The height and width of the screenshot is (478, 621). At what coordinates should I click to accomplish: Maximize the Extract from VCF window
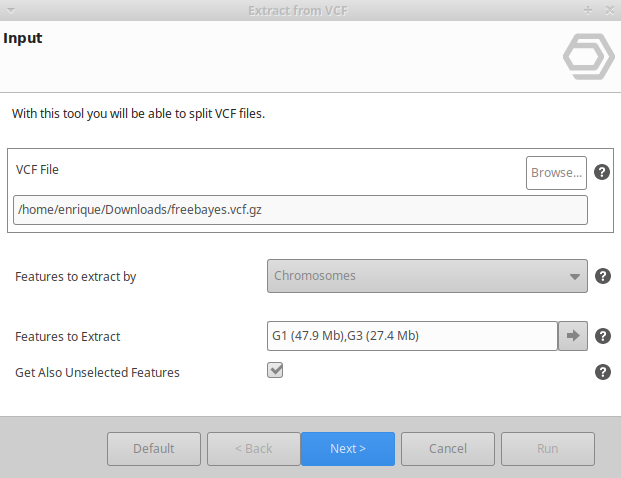(588, 10)
